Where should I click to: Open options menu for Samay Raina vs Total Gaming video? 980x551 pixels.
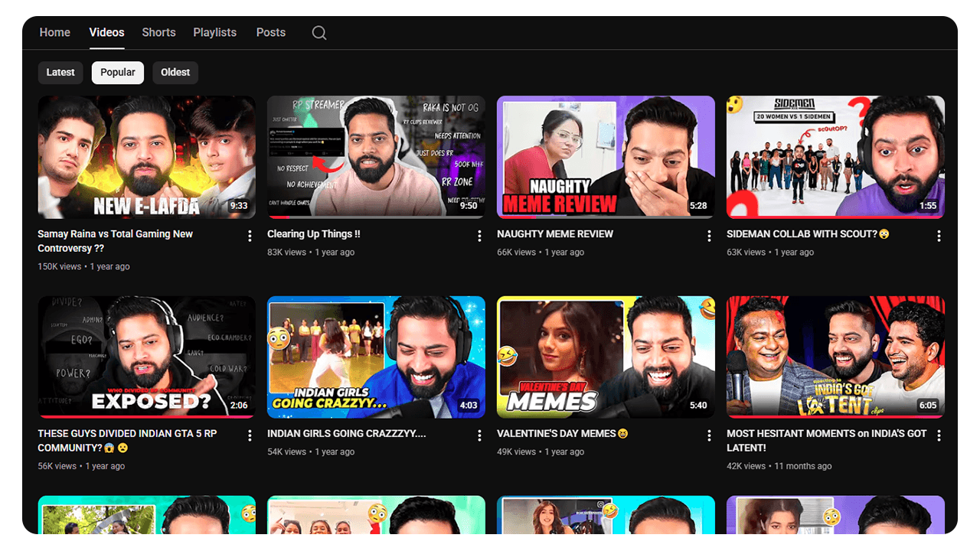click(x=250, y=236)
